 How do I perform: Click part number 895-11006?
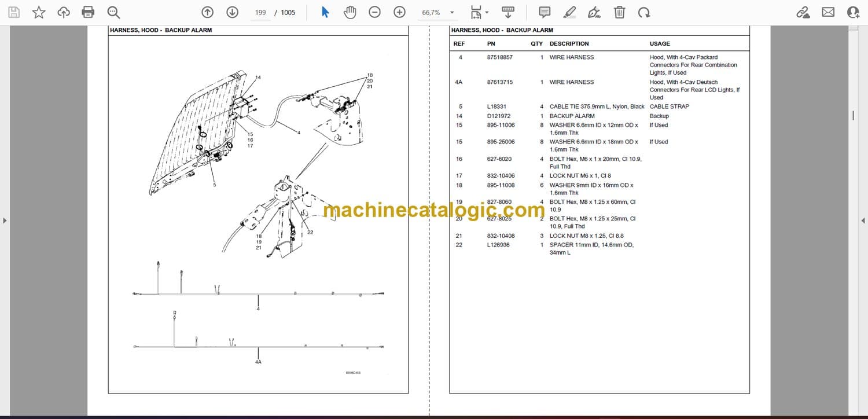501,125
